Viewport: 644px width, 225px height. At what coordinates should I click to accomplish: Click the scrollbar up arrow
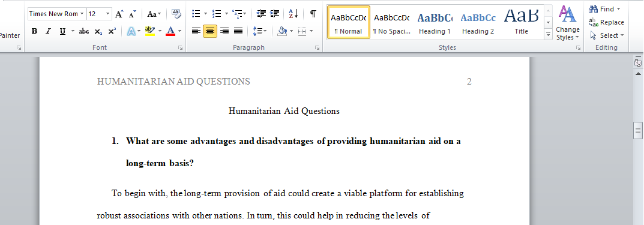638,74
